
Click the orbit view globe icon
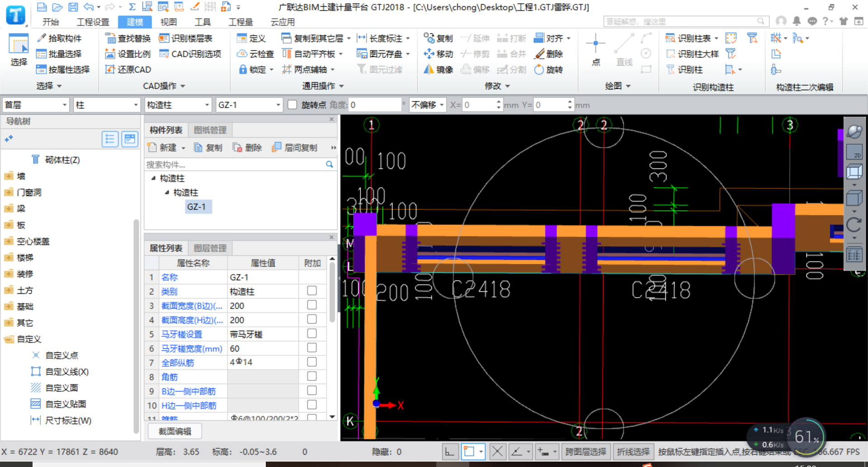click(x=854, y=132)
